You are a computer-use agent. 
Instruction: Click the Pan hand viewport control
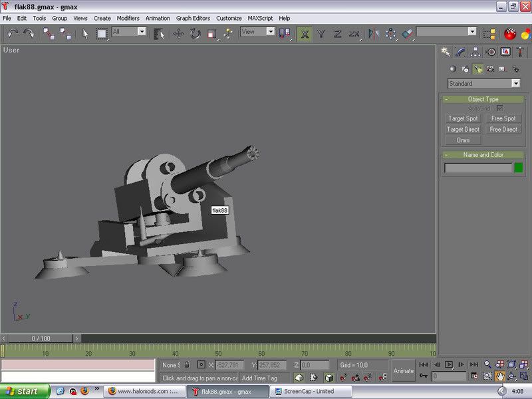click(500, 376)
